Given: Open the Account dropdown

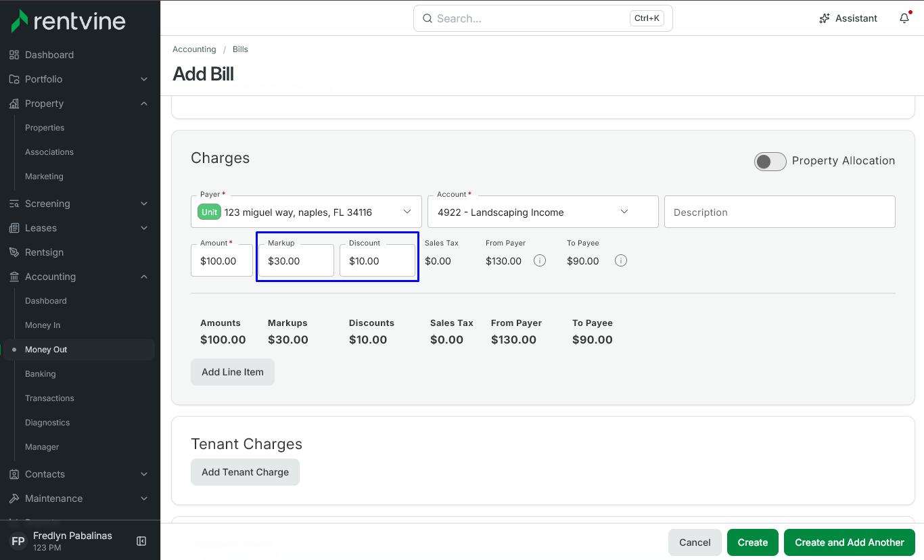Looking at the screenshot, I should pyautogui.click(x=542, y=212).
